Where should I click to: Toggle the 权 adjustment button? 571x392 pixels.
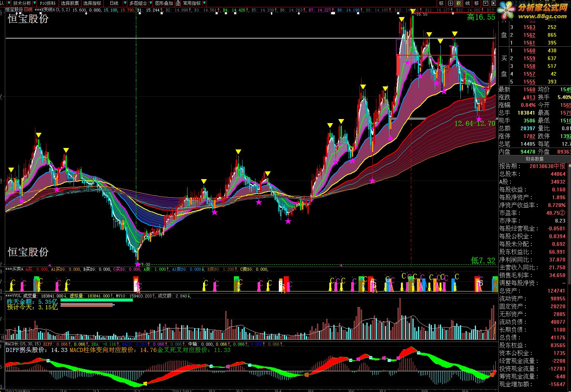459,3
